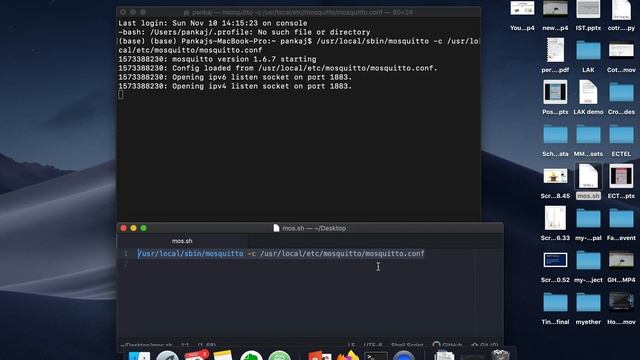Open the per....pdf document on desktop
Image resolution: width=640 pixels, height=360 pixels.
click(555, 50)
